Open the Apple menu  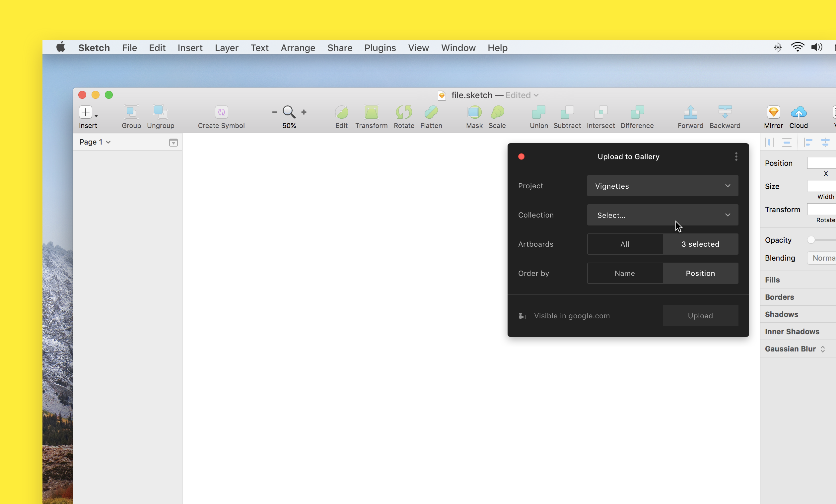[61, 47]
